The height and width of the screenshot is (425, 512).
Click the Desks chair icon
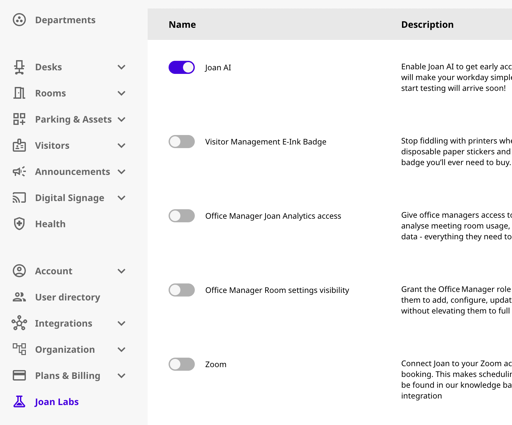coord(19,67)
